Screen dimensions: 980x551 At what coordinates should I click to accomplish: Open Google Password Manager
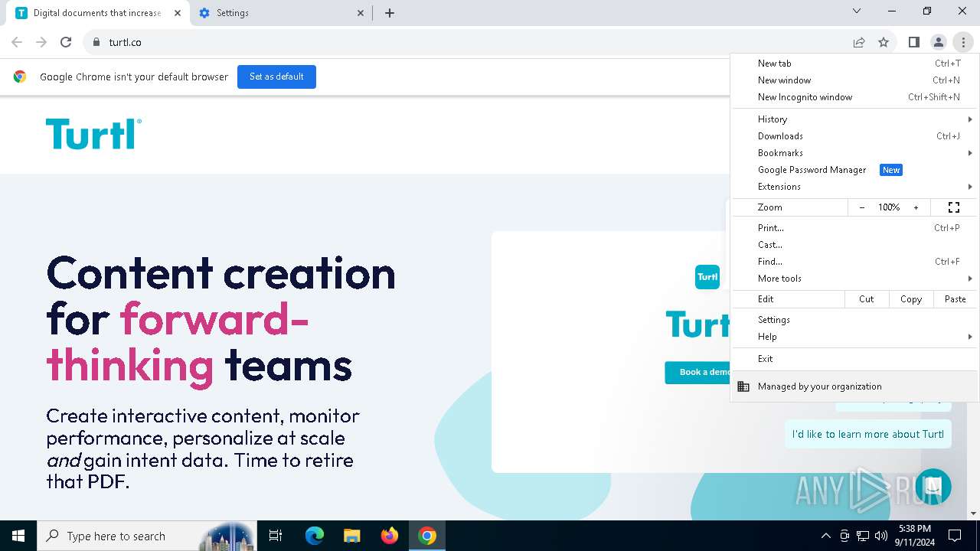(x=855, y=170)
